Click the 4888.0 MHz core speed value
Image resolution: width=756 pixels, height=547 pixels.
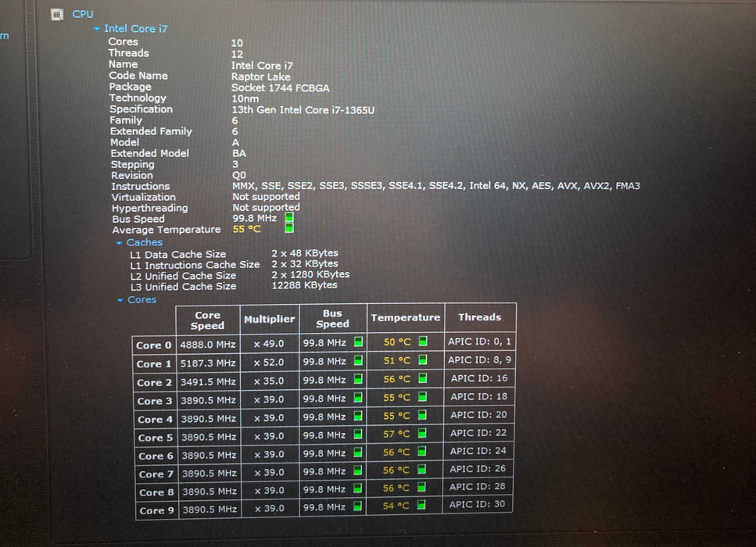(x=208, y=345)
